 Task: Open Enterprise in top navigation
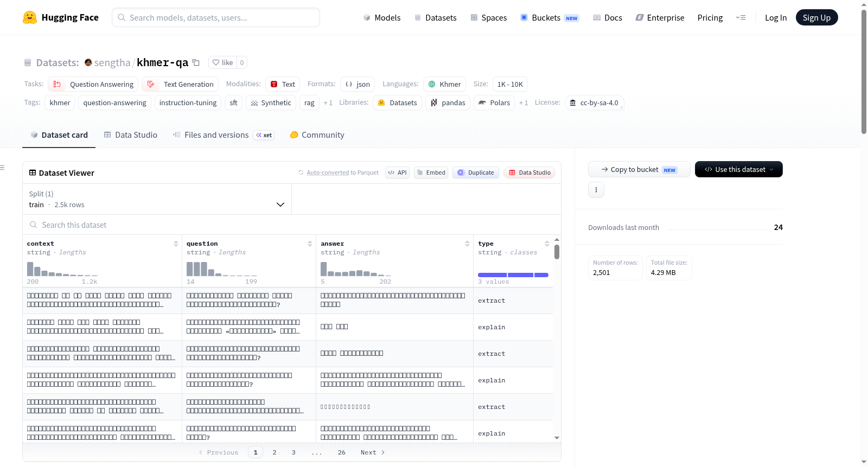(x=660, y=17)
